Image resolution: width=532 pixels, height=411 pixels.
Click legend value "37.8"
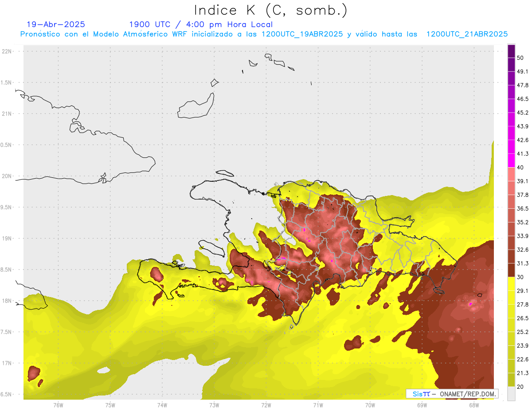tap(522, 195)
